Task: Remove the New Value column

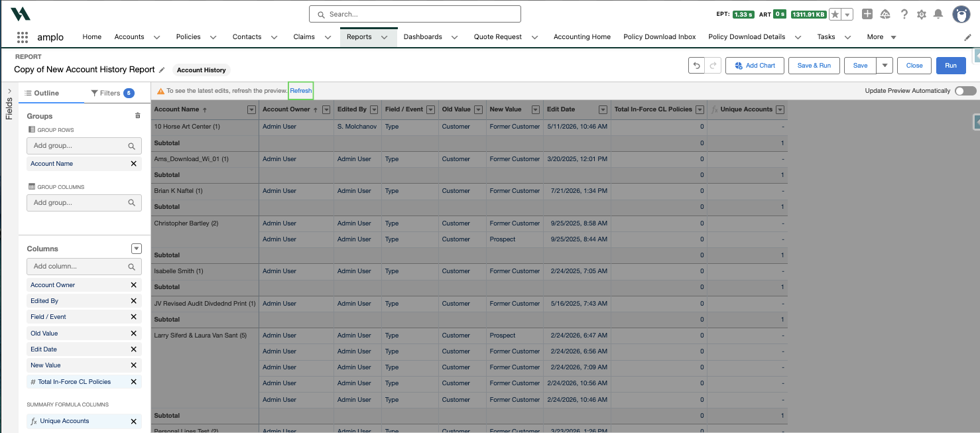Action: (x=133, y=365)
